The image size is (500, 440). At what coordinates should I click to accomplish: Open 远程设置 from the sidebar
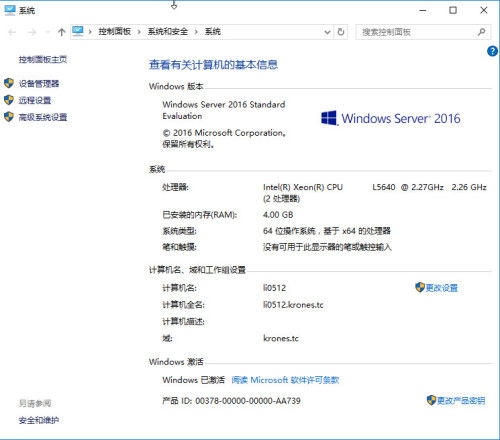coord(35,100)
